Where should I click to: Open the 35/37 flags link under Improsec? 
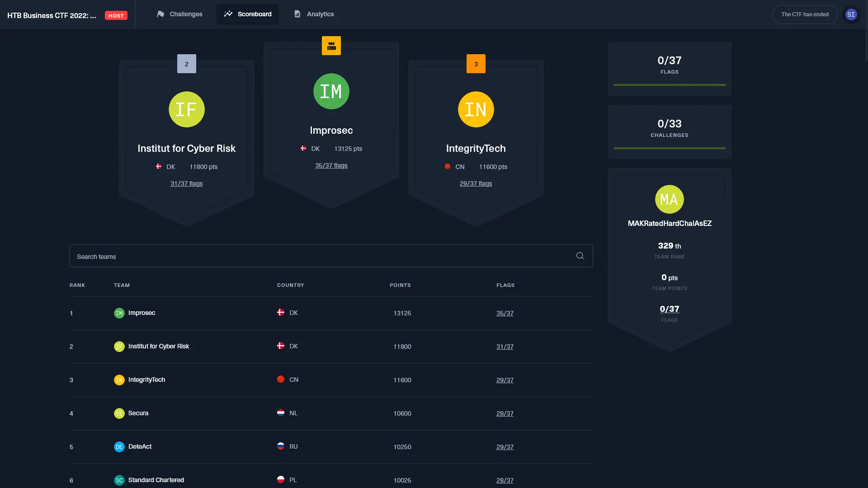click(x=331, y=165)
